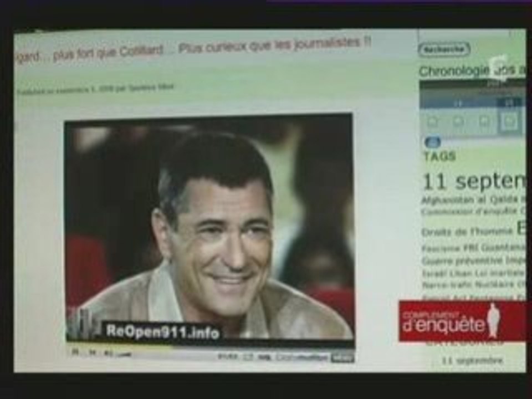Click the Dailymotion logo on the player
This screenshot has height=399, width=532.
tap(301, 357)
